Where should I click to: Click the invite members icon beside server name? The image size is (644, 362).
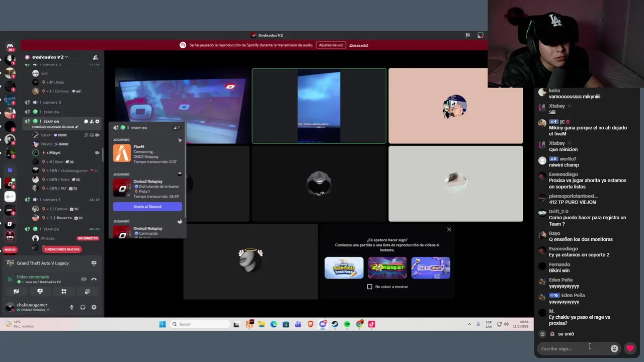click(95, 57)
